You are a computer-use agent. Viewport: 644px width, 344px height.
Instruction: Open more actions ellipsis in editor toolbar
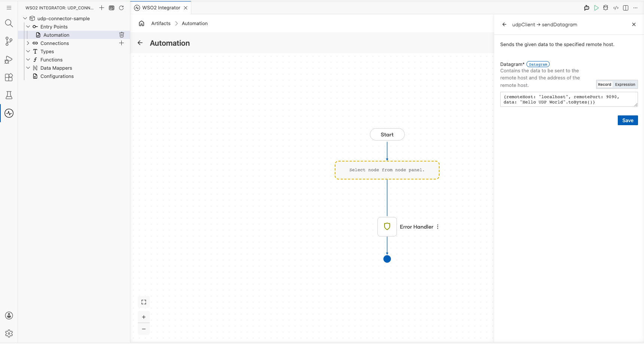click(x=635, y=7)
